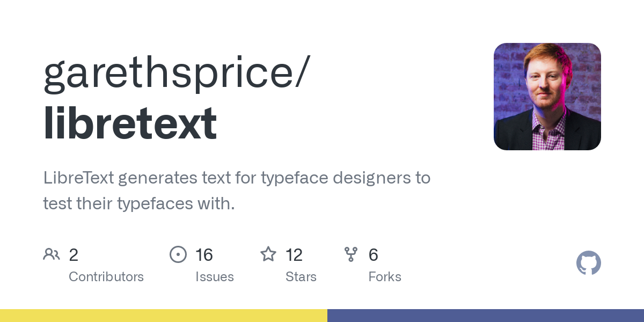Click the Contributors label text
The image size is (644, 322).
106,277
